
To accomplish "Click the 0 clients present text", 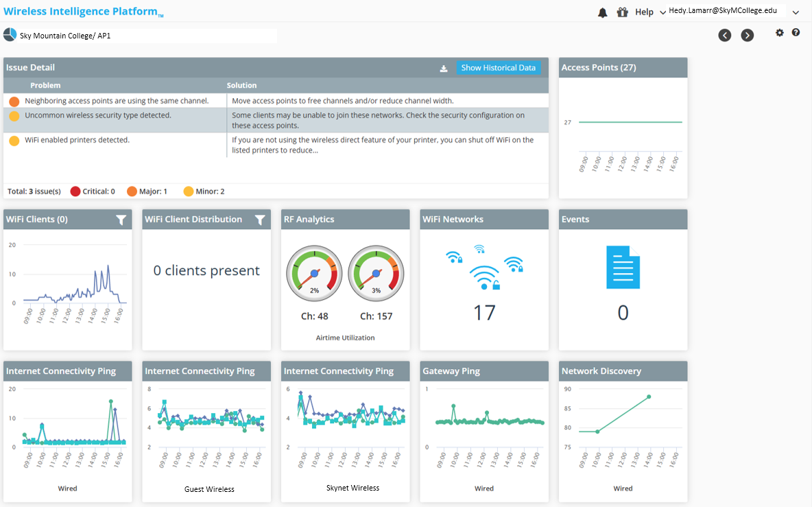I will [x=206, y=270].
